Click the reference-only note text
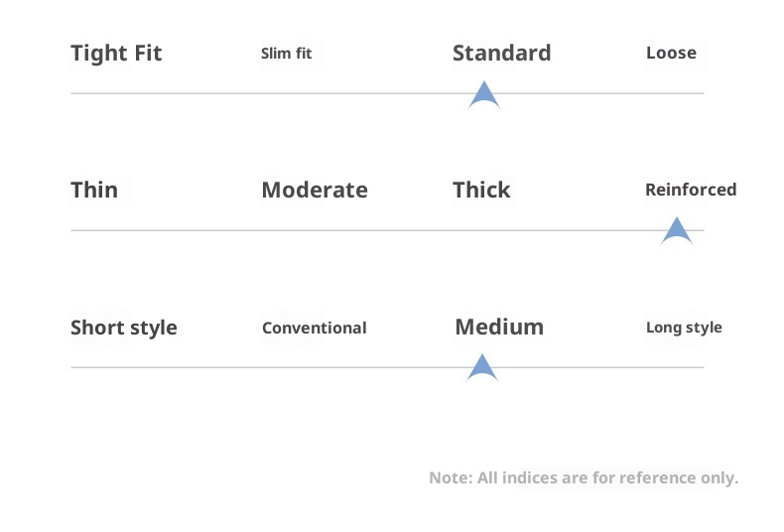This screenshot has height=532, width=784. tap(584, 478)
